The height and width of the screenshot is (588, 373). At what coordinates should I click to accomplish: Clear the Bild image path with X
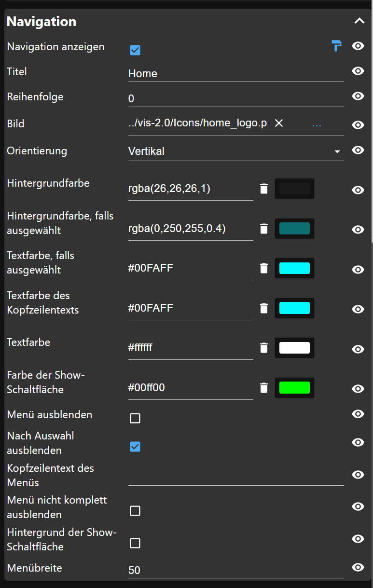click(x=278, y=123)
